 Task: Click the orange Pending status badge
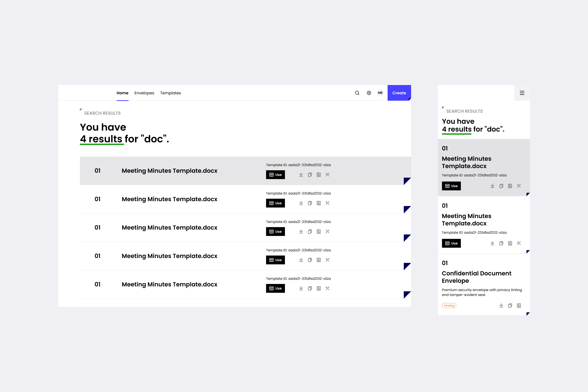coord(449,306)
